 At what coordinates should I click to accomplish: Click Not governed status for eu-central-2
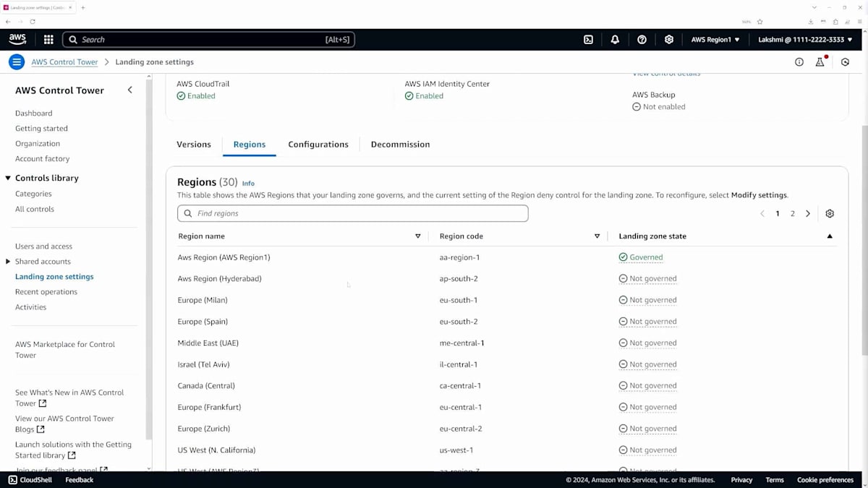point(648,429)
